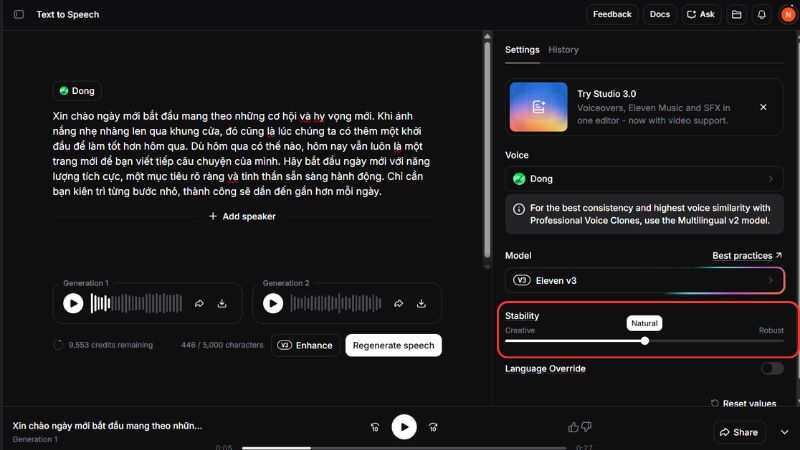Viewport: 800px width, 450px height.
Task: Click the Ask assistant button
Action: click(x=701, y=14)
